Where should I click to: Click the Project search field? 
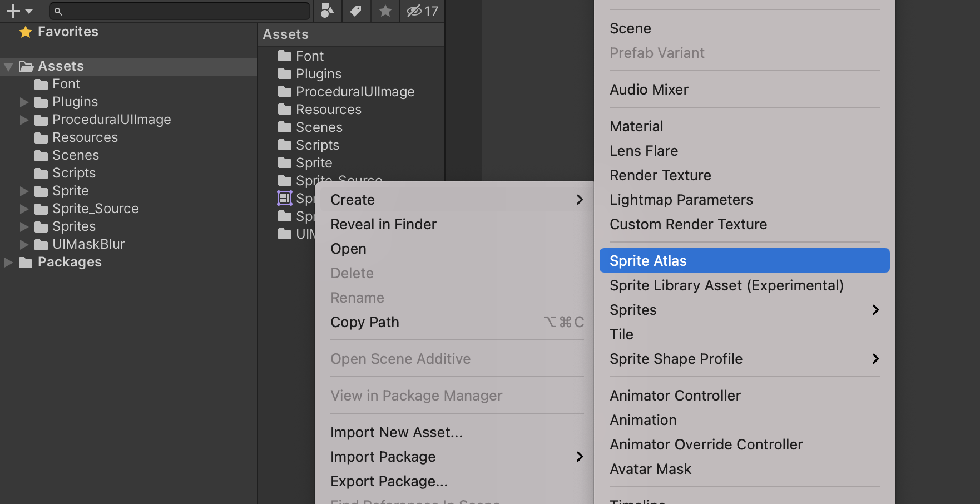click(x=180, y=11)
